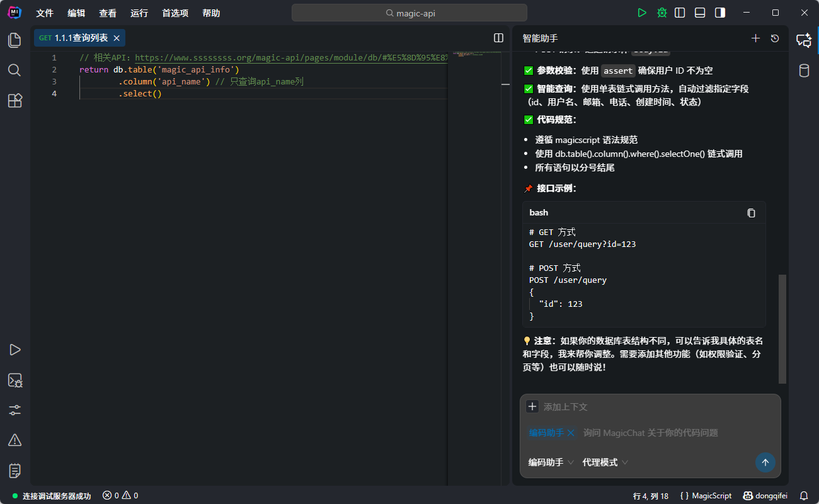Open the debug console sidebar icon
Viewport: 819px width, 504px height.
point(14,380)
